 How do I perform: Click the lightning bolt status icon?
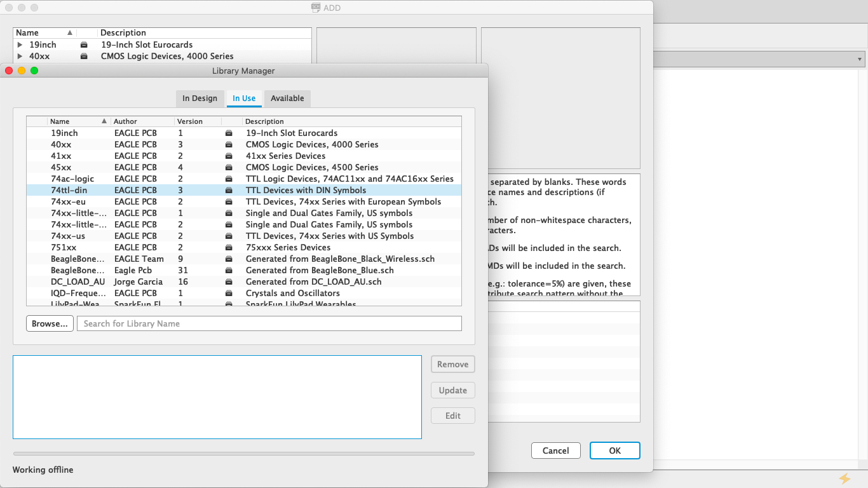pos(844,478)
